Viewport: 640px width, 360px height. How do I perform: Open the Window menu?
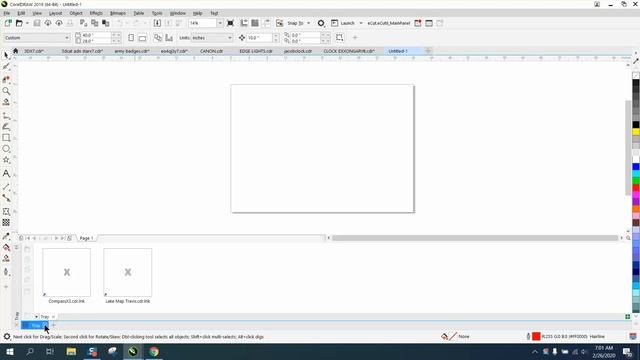coord(178,13)
